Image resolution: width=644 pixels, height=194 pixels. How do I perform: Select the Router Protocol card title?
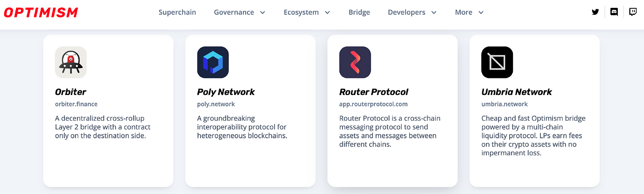(x=374, y=92)
